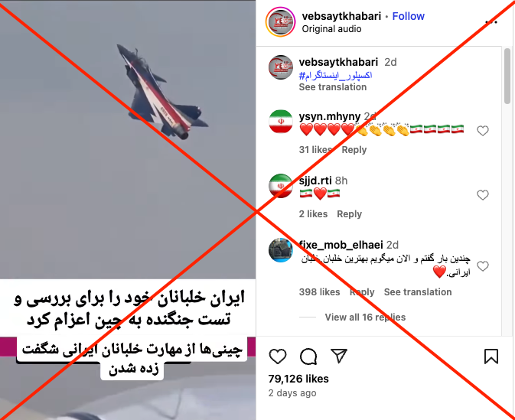
Task: Open vebsaytkhabari profile picture in header
Action: coord(281,22)
